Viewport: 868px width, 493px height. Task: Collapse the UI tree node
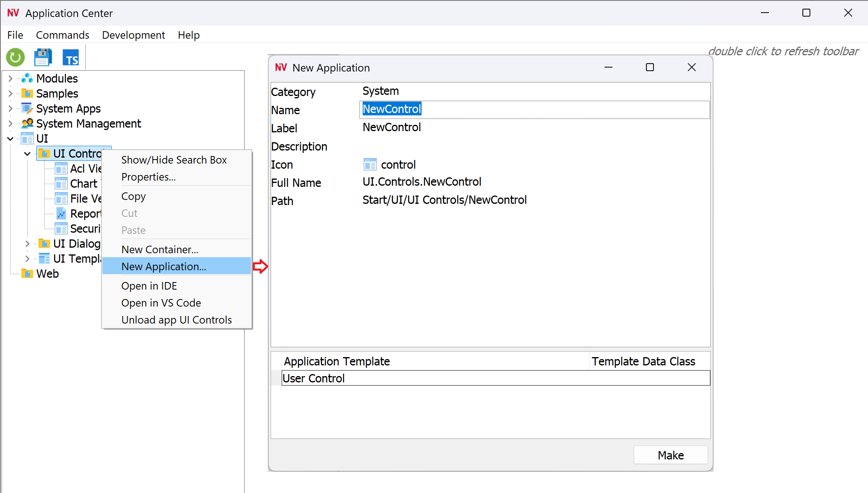[11, 139]
